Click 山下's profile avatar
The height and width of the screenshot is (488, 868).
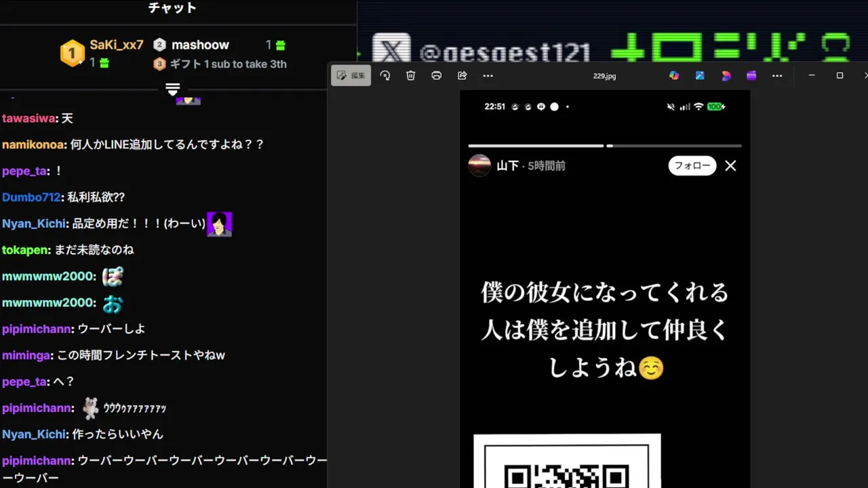tap(479, 165)
